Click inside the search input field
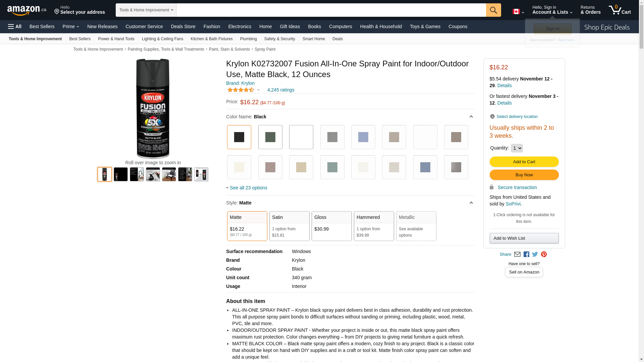The image size is (644, 362). point(331,10)
